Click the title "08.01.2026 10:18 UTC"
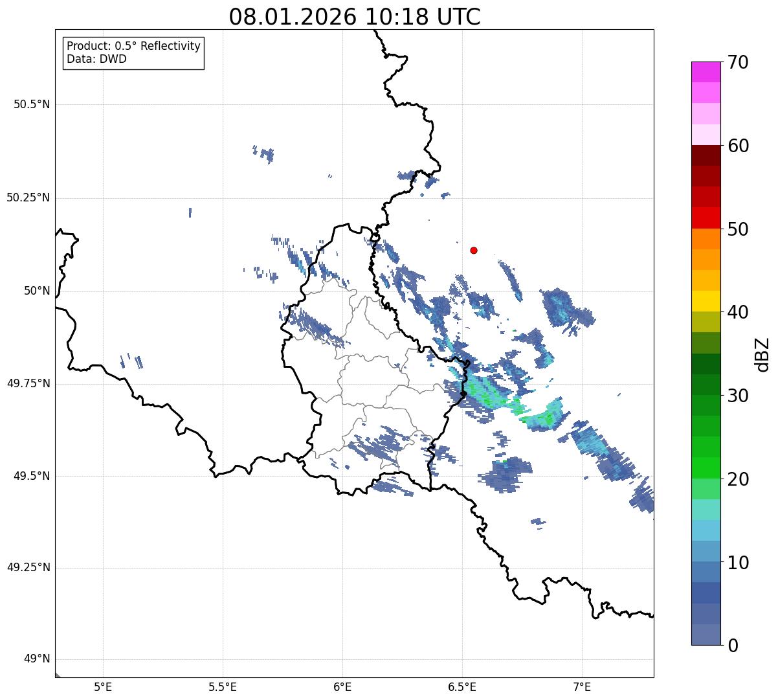This screenshot has width=778, height=700. (355, 17)
